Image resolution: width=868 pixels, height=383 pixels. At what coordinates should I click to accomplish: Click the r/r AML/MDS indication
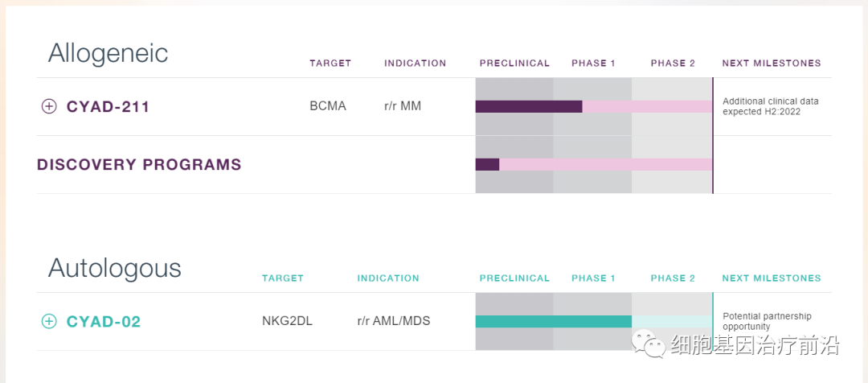click(394, 321)
